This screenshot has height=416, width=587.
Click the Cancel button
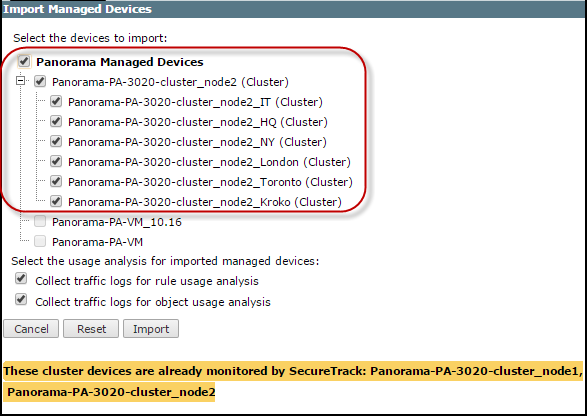(x=31, y=329)
